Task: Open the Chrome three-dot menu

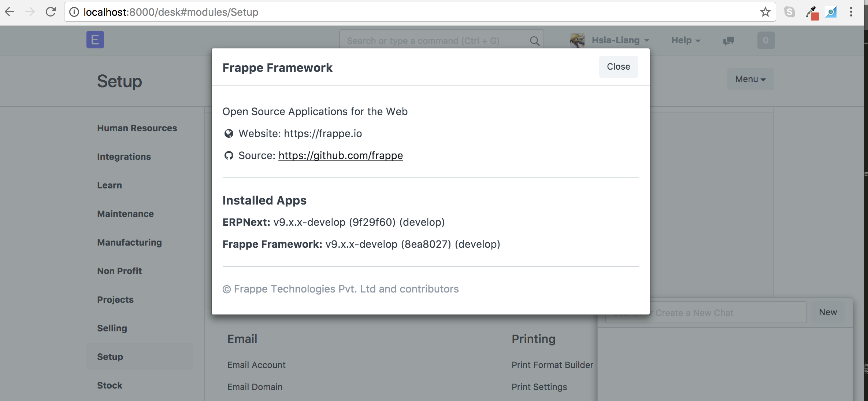Action: point(852,12)
